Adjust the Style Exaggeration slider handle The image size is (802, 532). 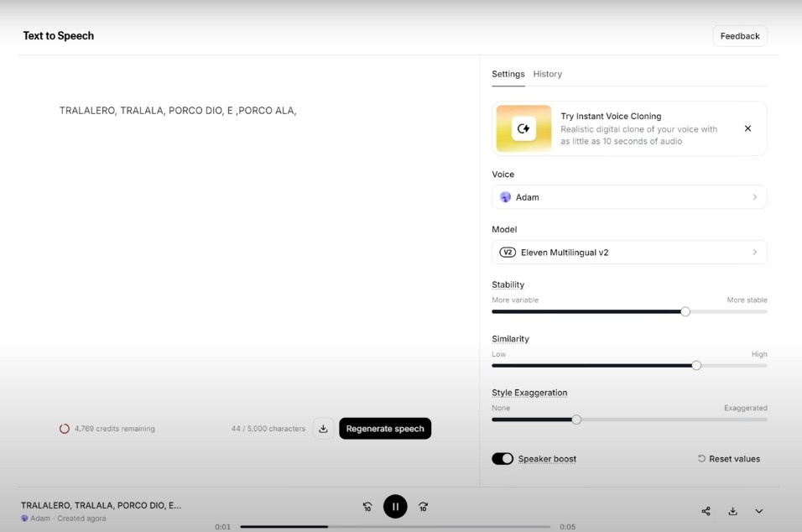pyautogui.click(x=576, y=420)
